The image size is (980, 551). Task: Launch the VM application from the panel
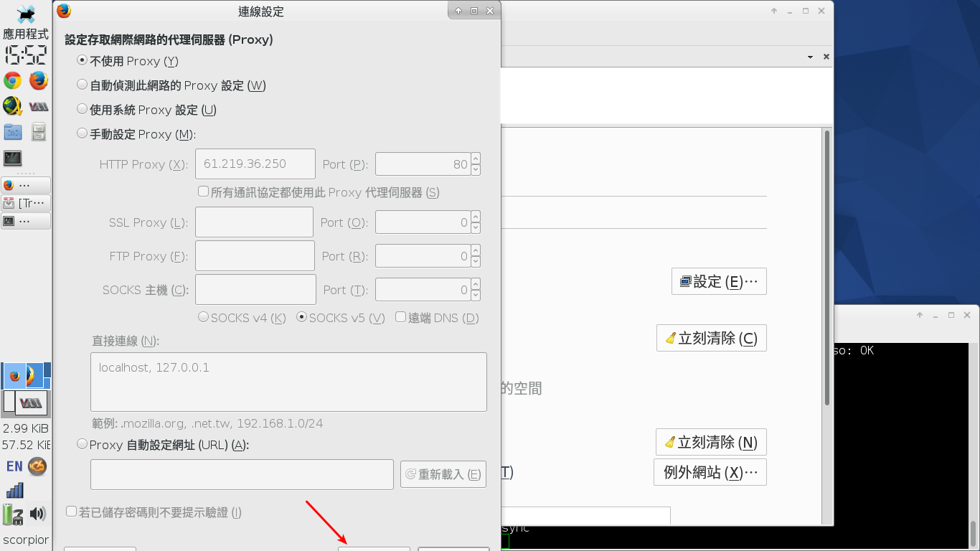39,106
